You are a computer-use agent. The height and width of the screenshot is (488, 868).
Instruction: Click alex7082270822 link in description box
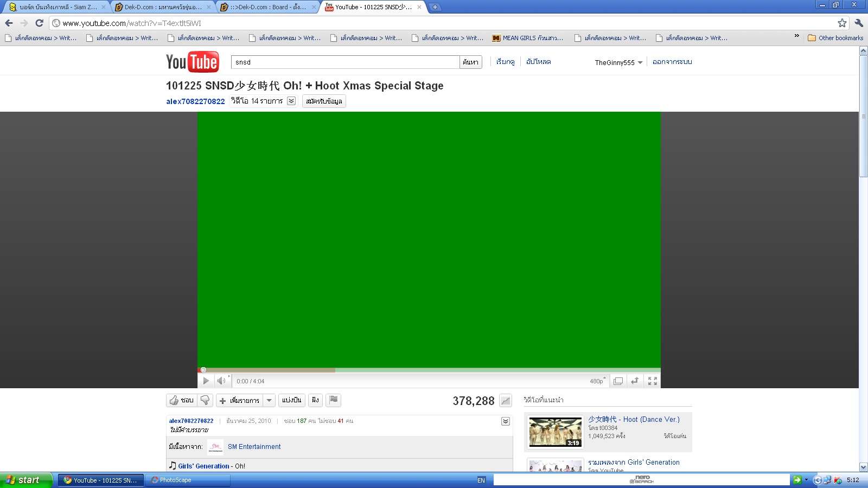[x=191, y=421]
